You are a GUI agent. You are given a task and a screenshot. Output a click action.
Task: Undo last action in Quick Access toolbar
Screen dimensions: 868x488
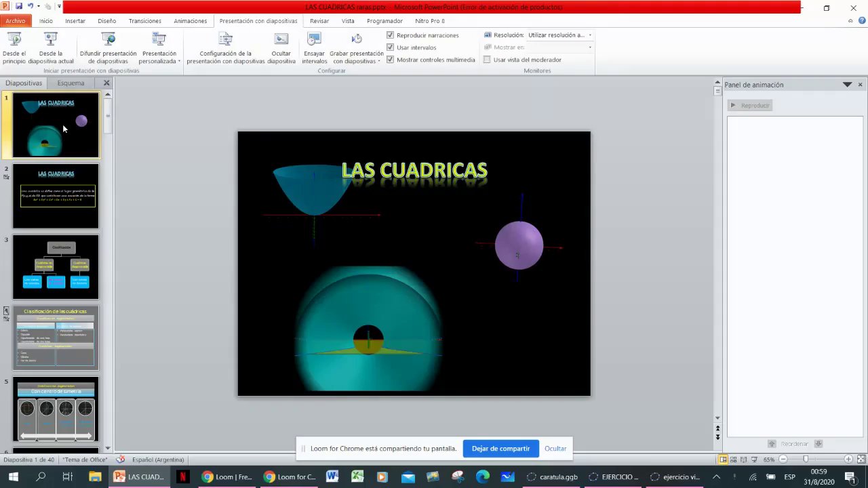click(x=31, y=7)
